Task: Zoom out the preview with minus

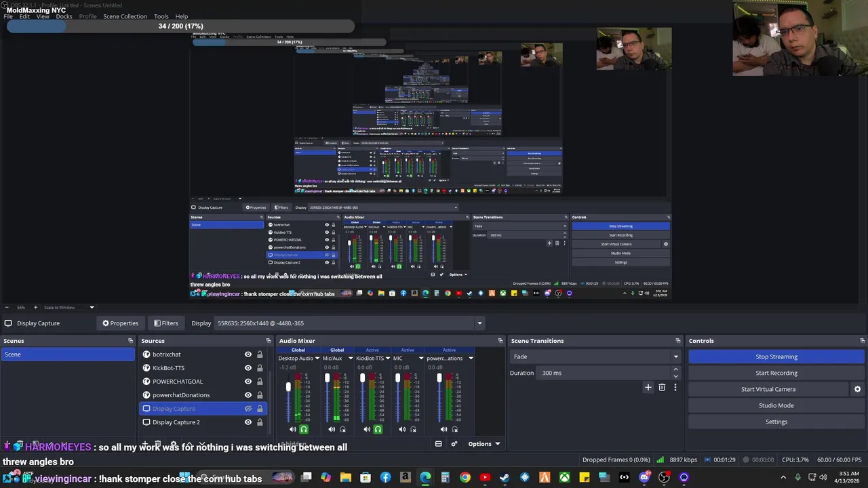Action: pyautogui.click(x=6, y=307)
